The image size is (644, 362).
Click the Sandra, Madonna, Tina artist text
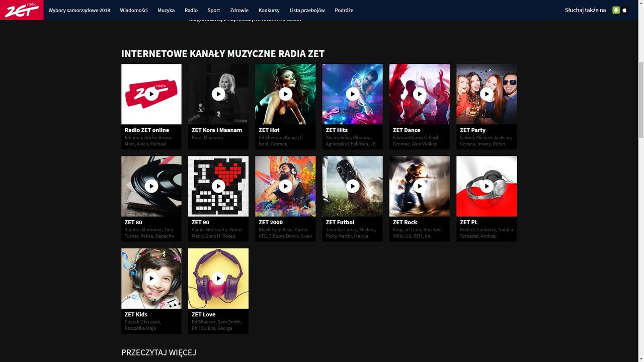149,229
